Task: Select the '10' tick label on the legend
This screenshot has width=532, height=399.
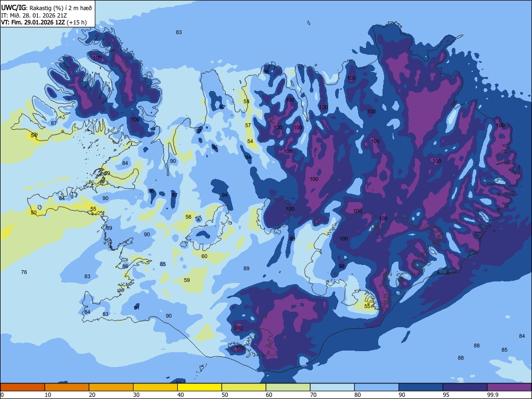Action: (x=48, y=395)
